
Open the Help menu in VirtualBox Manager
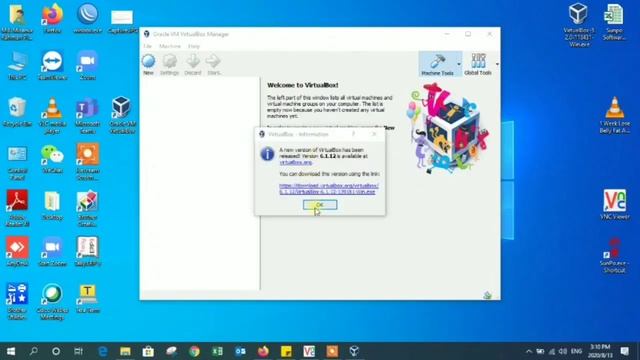click(194, 46)
